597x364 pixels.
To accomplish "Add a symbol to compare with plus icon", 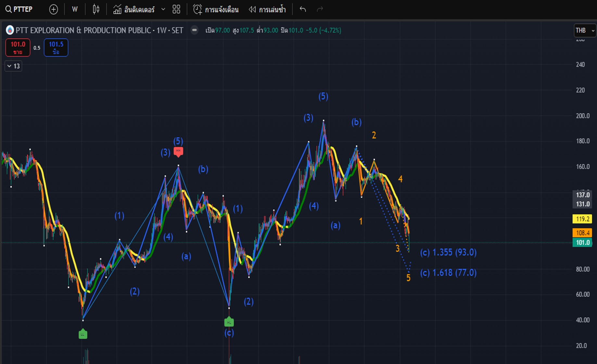I will tap(54, 9).
